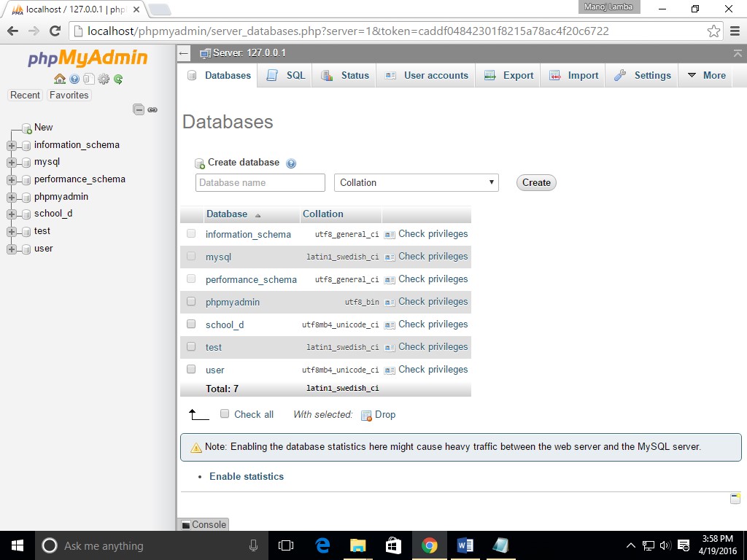Click the link with main panel chain icon
The height and width of the screenshot is (560, 747).
coord(152,110)
